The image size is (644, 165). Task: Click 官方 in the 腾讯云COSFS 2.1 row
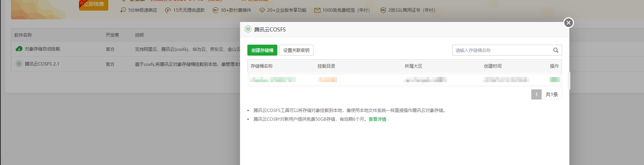coord(110,64)
